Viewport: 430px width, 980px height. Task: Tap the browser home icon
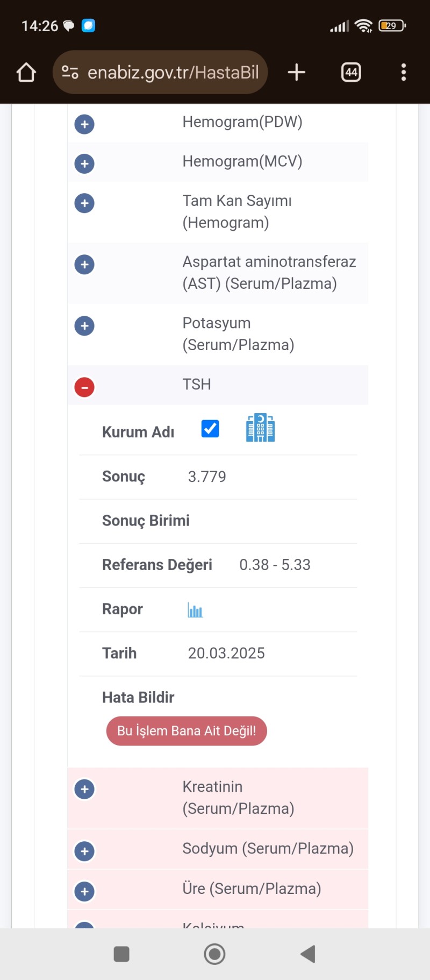(26, 72)
